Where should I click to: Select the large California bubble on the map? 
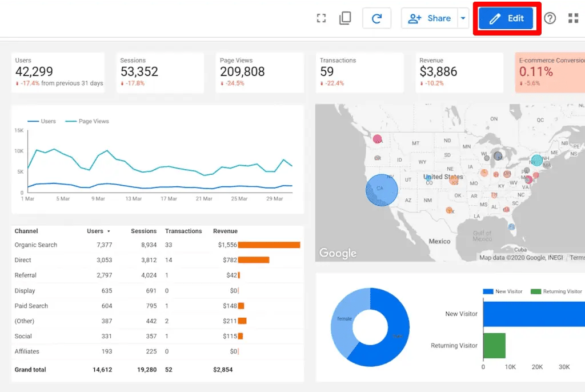[380, 190]
